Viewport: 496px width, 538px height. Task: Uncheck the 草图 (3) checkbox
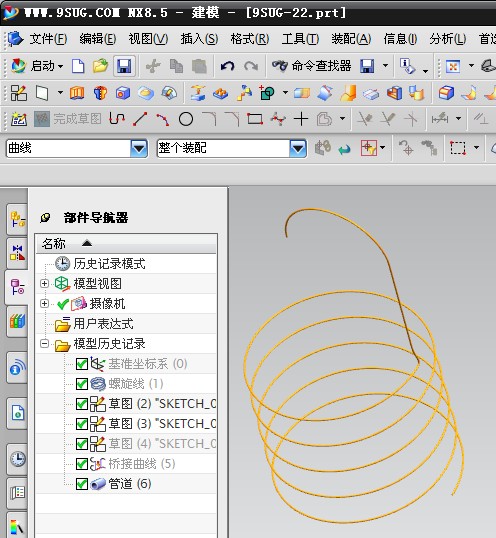click(82, 424)
